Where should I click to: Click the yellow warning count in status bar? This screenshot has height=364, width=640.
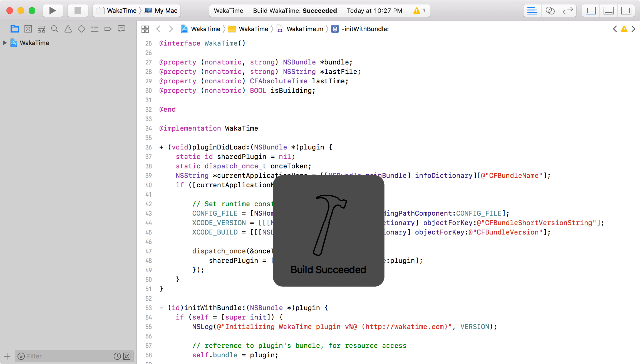[419, 11]
